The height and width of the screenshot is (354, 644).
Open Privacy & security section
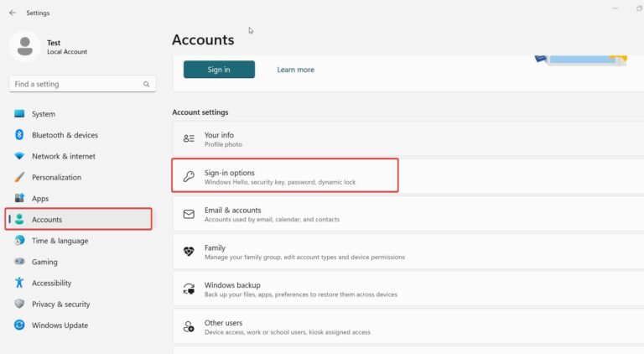pos(60,305)
